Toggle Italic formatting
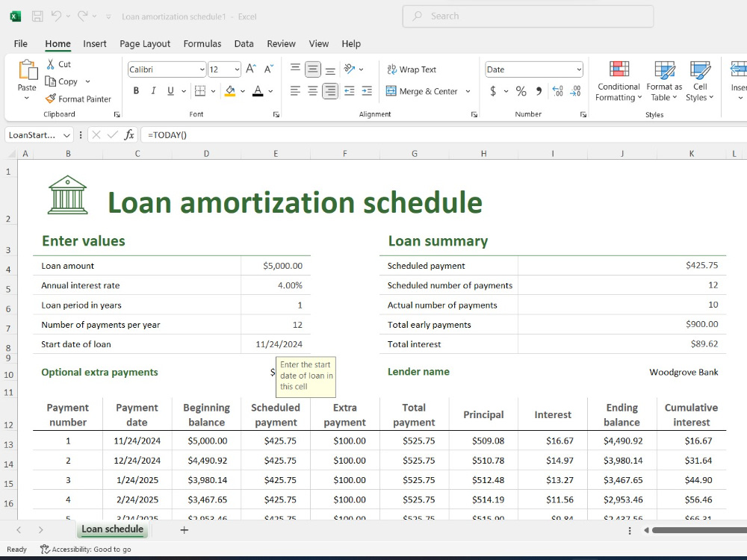747x560 pixels. pyautogui.click(x=153, y=91)
